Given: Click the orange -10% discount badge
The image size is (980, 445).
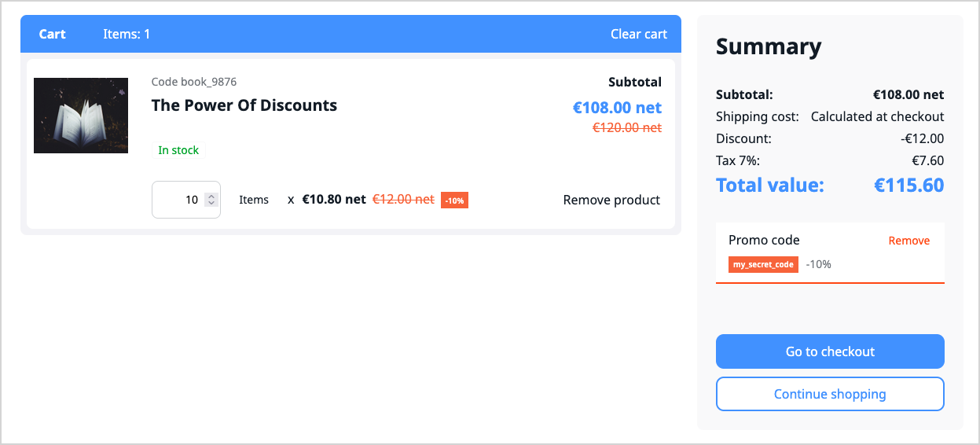Looking at the screenshot, I should tap(454, 200).
